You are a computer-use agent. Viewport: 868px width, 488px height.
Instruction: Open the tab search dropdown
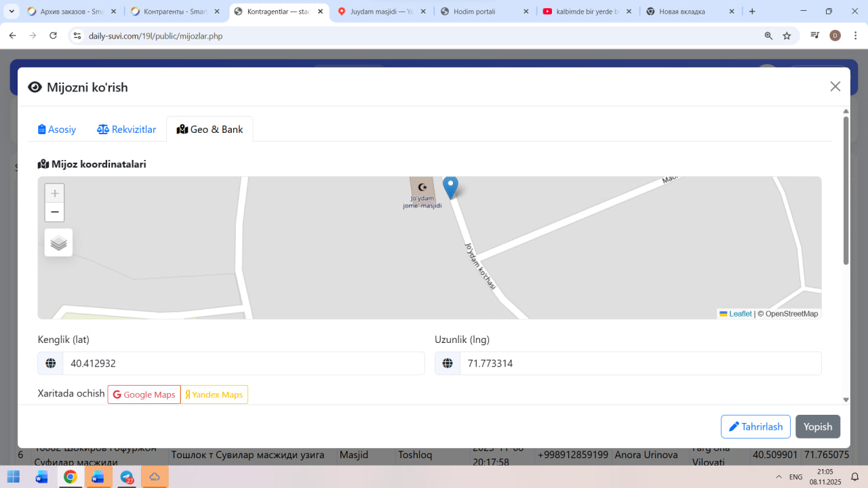12,12
